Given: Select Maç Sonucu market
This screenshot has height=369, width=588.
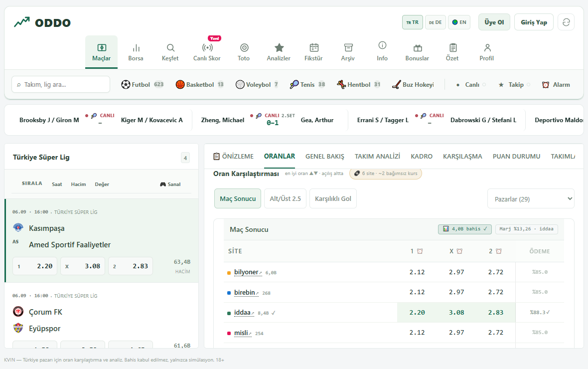Looking at the screenshot, I should 238,198.
